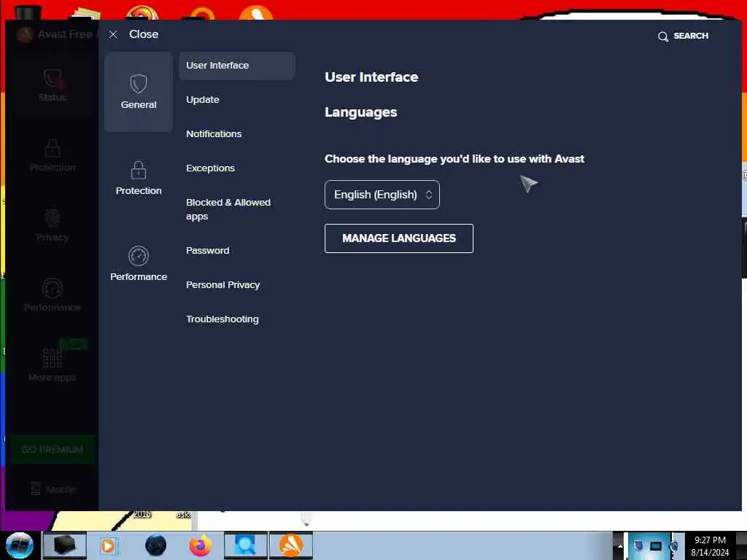Click the shield tray icon
This screenshot has height=560, width=747.
639,546
